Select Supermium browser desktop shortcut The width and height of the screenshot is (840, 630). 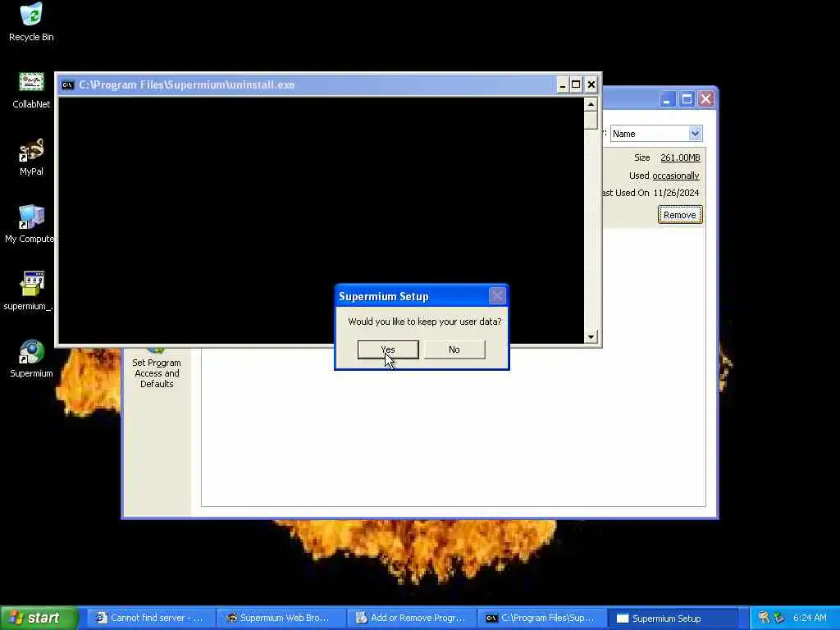[x=31, y=359]
